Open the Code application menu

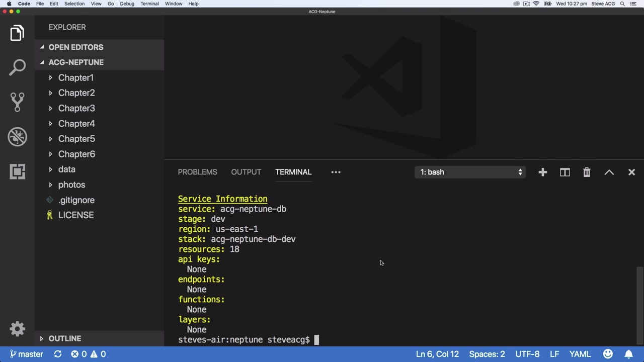24,4
